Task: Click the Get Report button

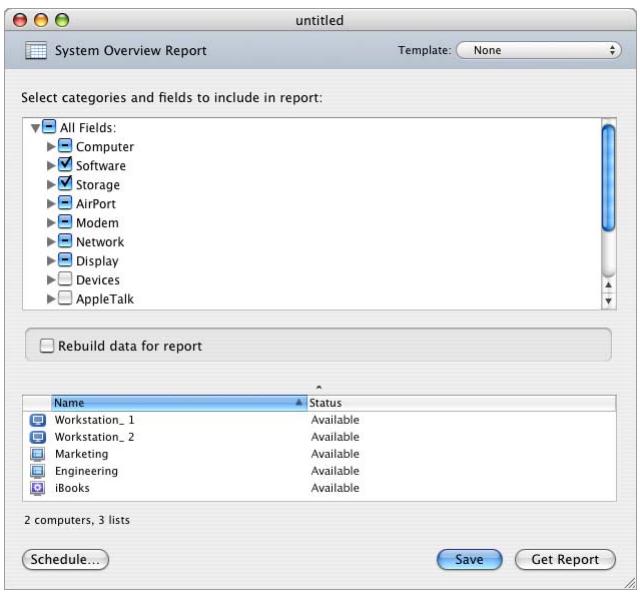Action: click(565, 559)
